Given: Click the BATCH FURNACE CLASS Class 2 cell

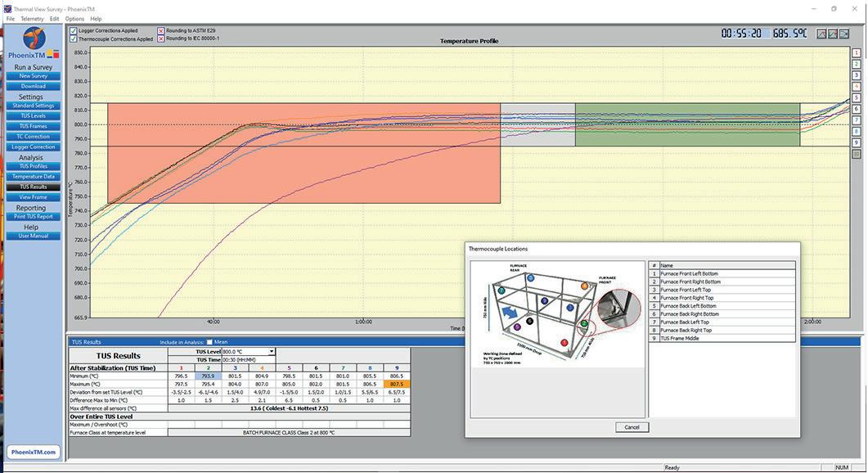Looking at the screenshot, I should click(x=289, y=433).
